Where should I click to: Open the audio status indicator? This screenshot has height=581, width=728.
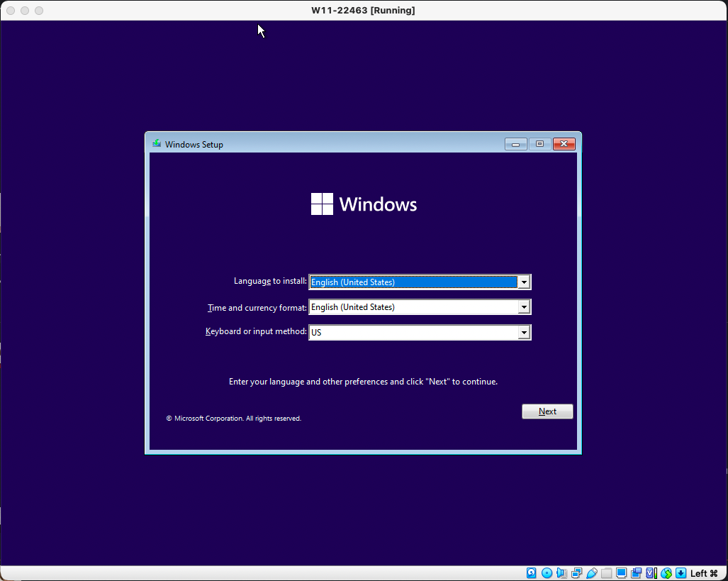(562, 573)
